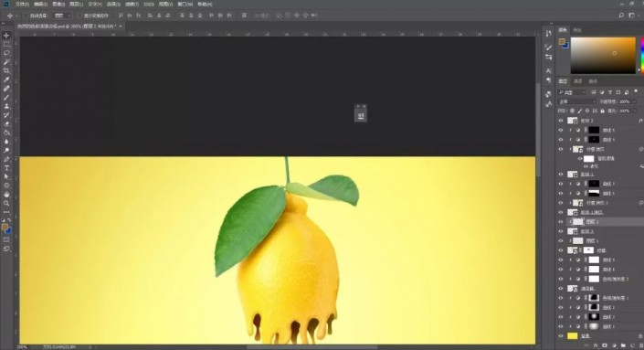Open the layer blend mode dropdown
The height and width of the screenshot is (350, 644).
[x=576, y=101]
